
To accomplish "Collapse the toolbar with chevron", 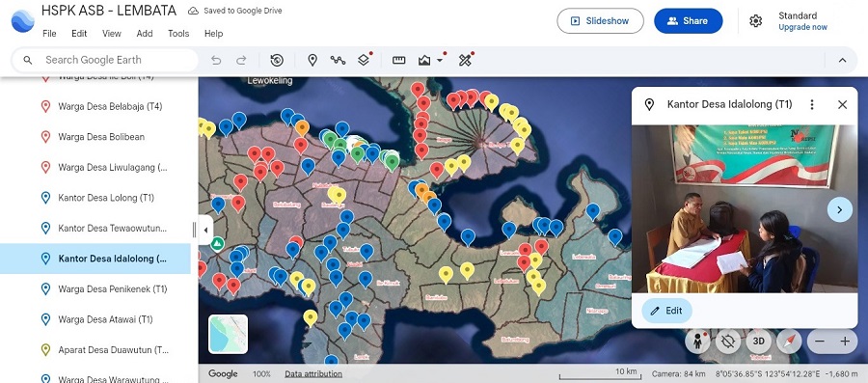I will pos(843,61).
